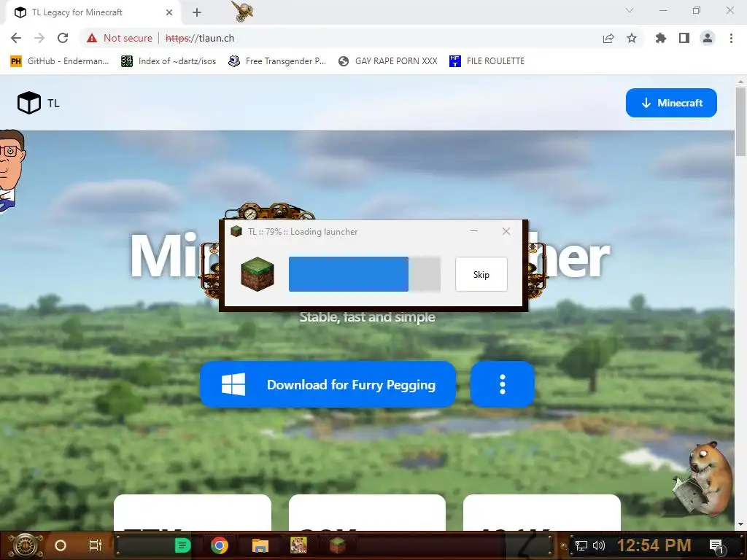The height and width of the screenshot is (560, 747).
Task: Open the network tray icon
Action: [x=581, y=545]
